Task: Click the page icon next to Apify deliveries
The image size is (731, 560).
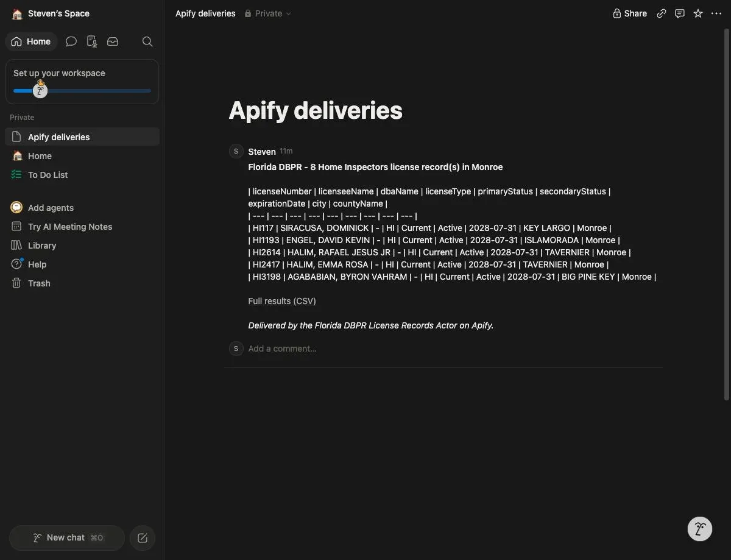Action: coord(16,137)
